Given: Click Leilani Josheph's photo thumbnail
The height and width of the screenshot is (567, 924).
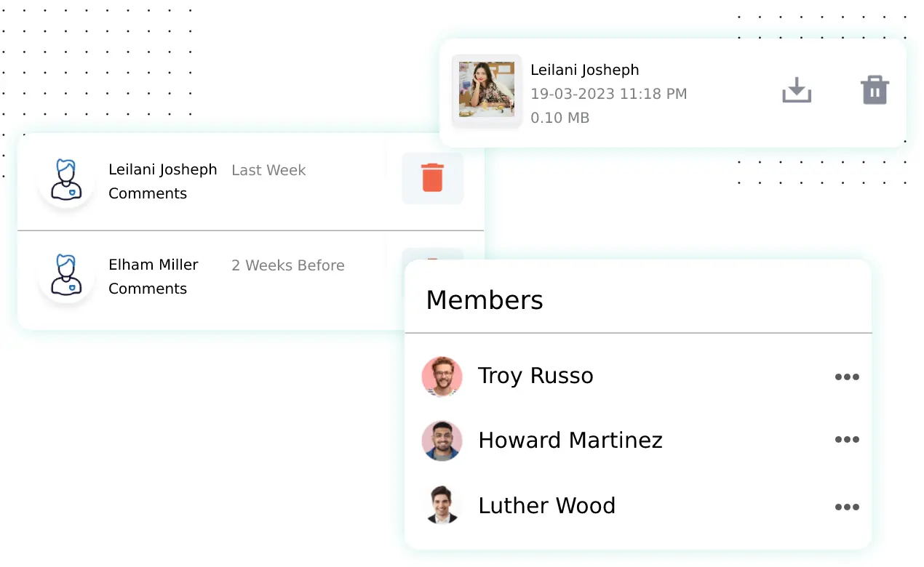Looking at the screenshot, I should pyautogui.click(x=486, y=90).
